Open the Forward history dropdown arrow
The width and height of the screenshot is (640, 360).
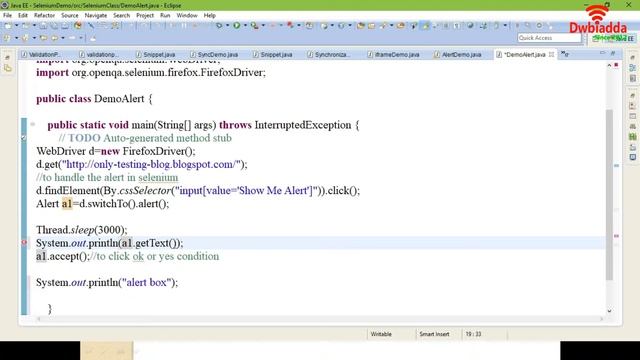pos(81,38)
